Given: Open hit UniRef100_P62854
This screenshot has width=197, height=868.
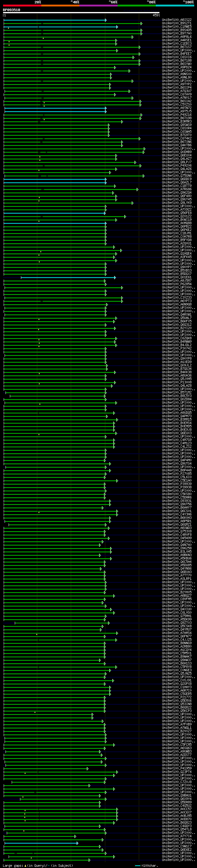Looking at the screenshot, I should point(177,284).
